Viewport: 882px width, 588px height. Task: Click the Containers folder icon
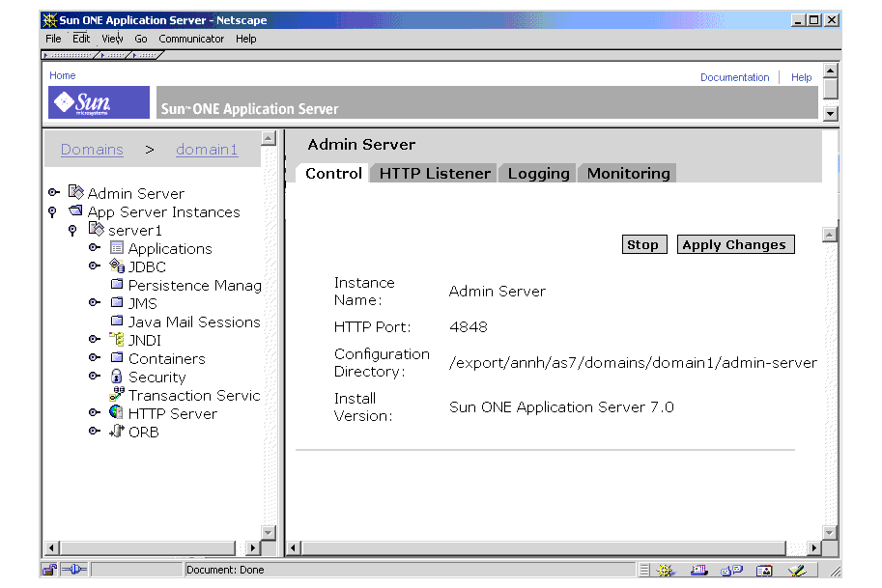pyautogui.click(x=117, y=357)
